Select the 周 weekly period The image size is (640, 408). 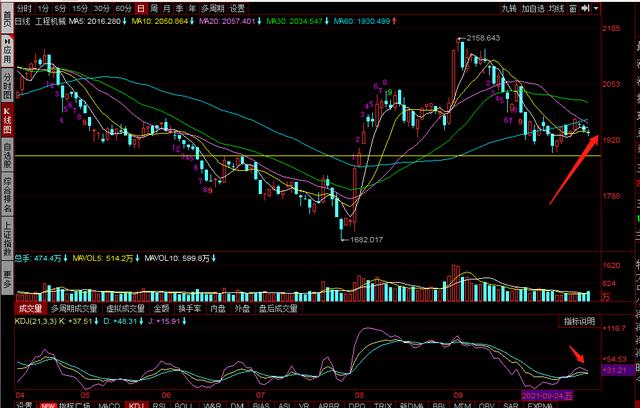pyautogui.click(x=153, y=7)
